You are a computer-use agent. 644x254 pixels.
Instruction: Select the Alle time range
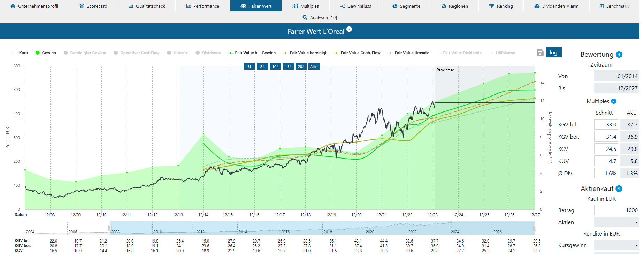tap(314, 67)
